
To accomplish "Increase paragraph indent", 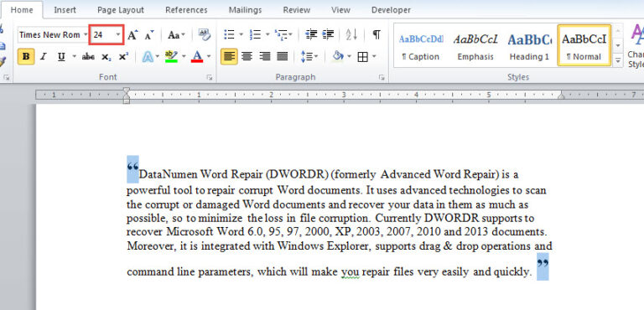I will tap(328, 35).
